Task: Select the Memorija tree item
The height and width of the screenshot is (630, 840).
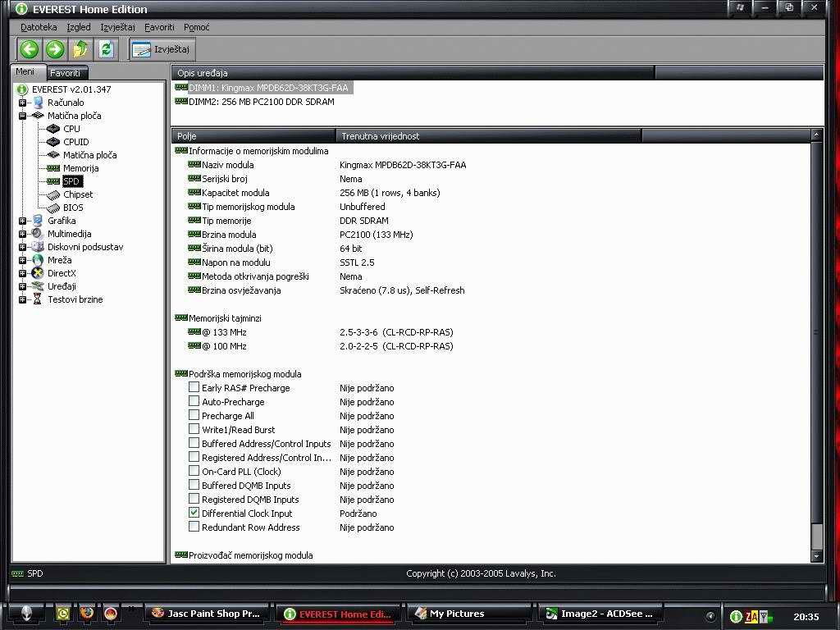Action: [80, 168]
